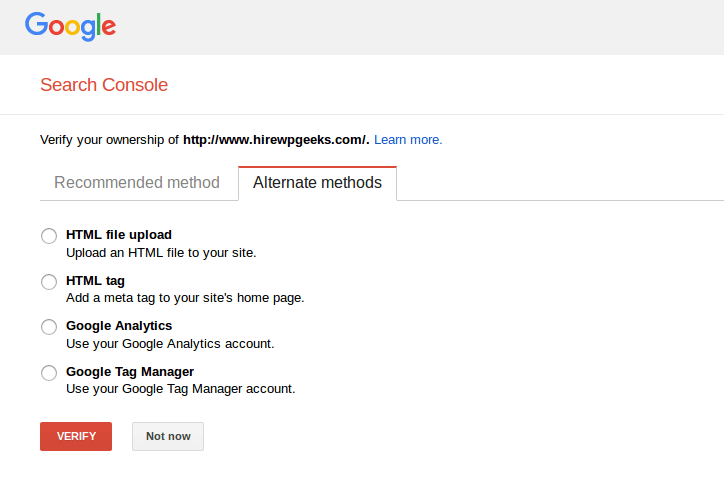Image resolution: width=724 pixels, height=478 pixels.
Task: Open the Search Console heading link
Action: (x=104, y=85)
